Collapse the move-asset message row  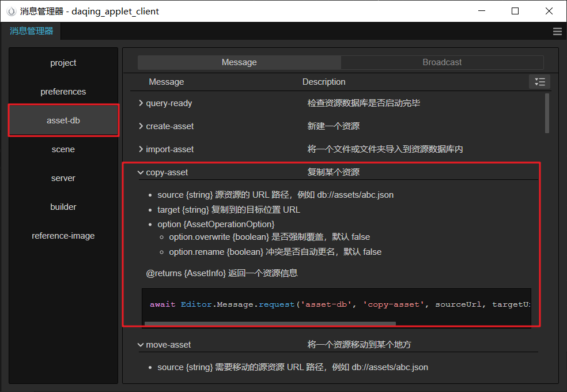[141, 345]
